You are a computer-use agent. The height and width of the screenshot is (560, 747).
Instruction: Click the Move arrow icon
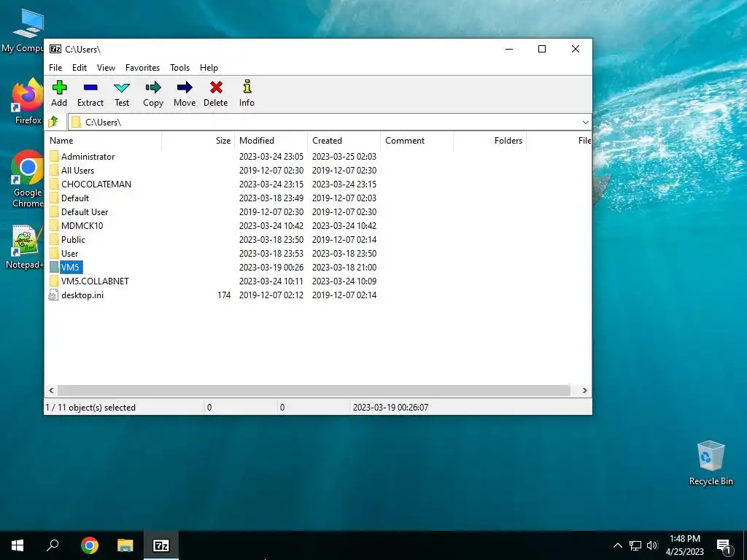click(185, 87)
